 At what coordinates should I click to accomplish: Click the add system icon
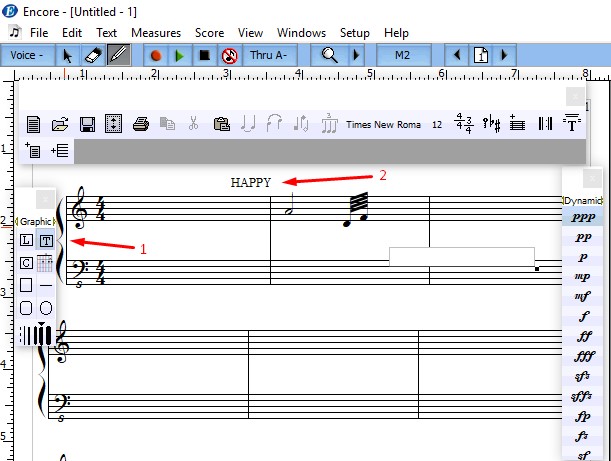pyautogui.click(x=60, y=150)
